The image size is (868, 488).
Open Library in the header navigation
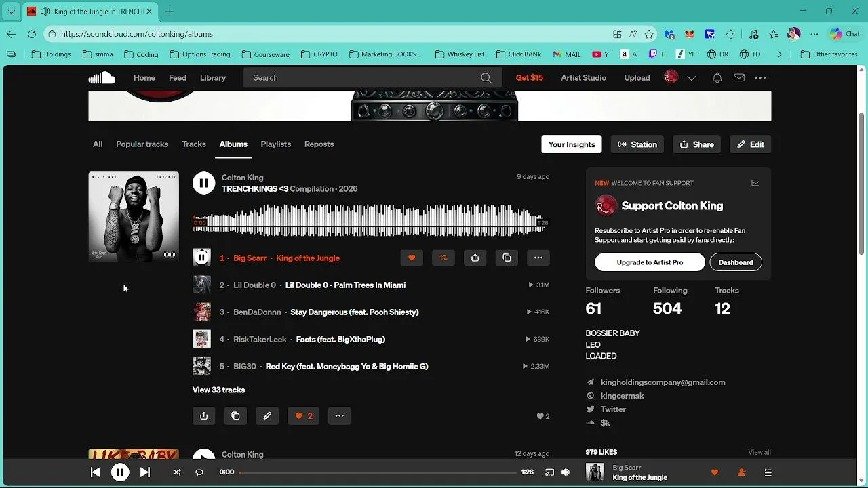click(213, 78)
